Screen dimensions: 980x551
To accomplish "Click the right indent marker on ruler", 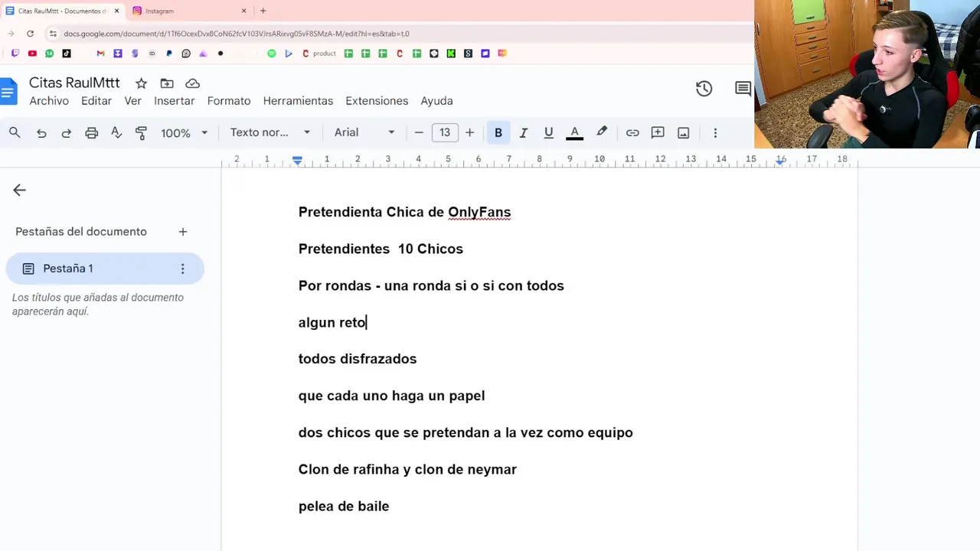I will (780, 161).
